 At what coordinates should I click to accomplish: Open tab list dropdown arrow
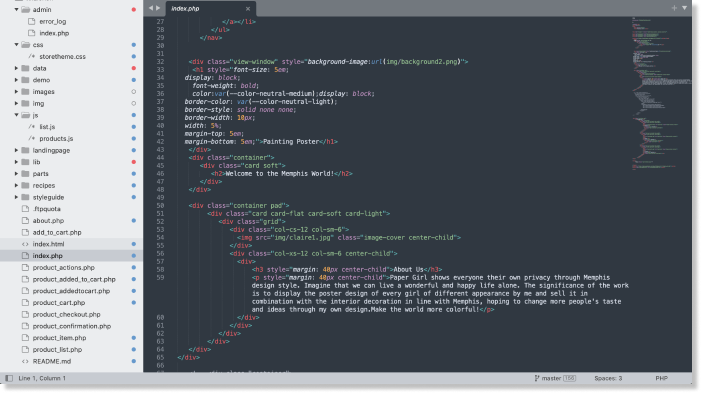click(684, 8)
